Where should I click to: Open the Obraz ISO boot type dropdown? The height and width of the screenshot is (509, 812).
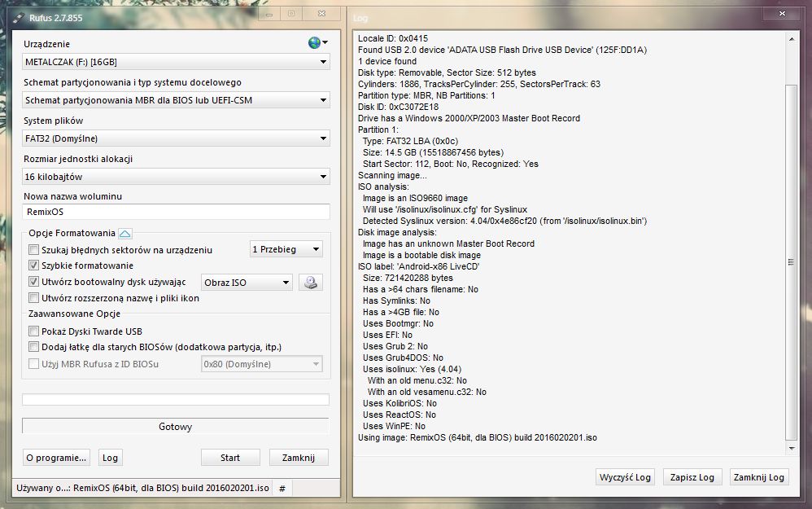pyautogui.click(x=247, y=283)
